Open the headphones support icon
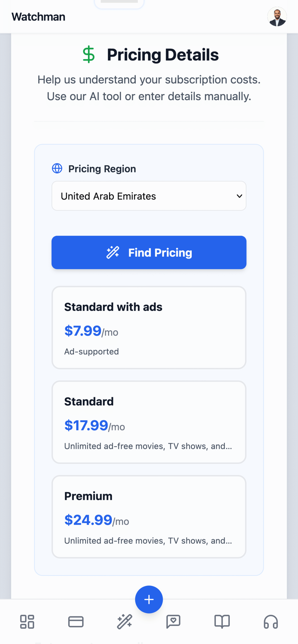The image size is (298, 644). coord(271,622)
